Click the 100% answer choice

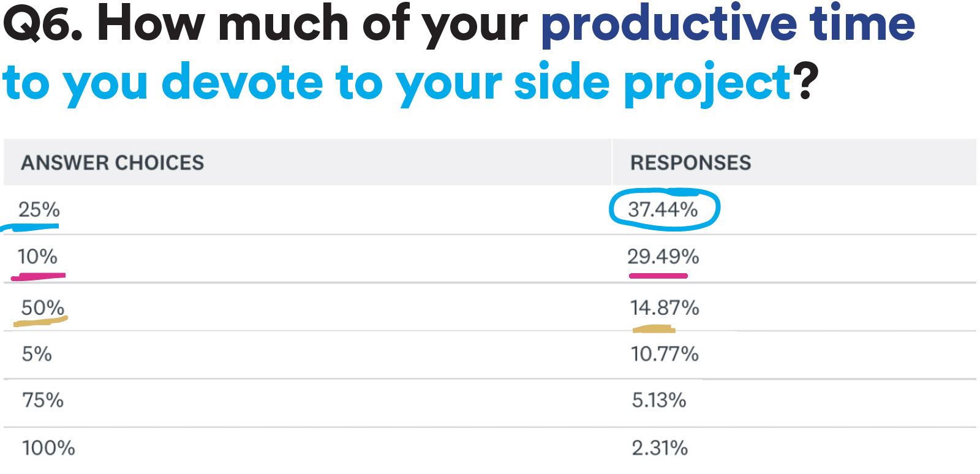tap(48, 448)
